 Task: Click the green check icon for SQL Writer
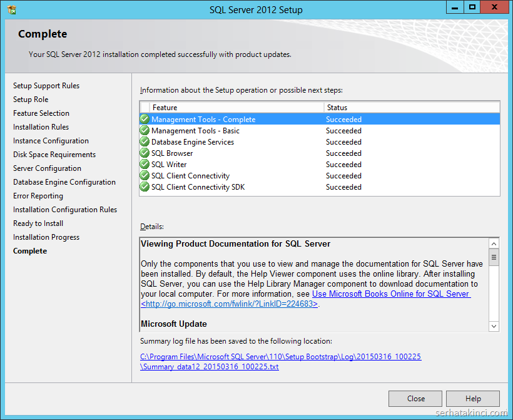(145, 165)
